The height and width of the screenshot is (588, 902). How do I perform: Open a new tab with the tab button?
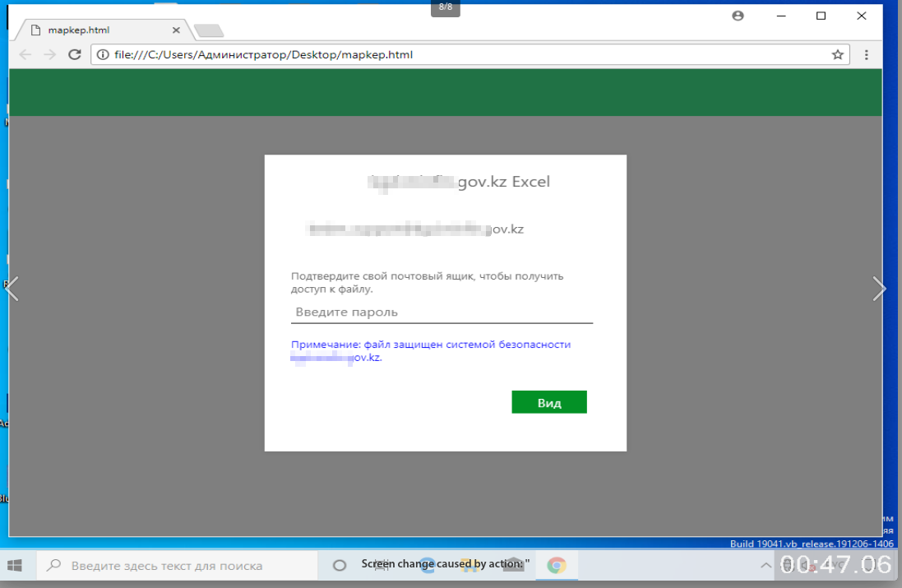209,30
